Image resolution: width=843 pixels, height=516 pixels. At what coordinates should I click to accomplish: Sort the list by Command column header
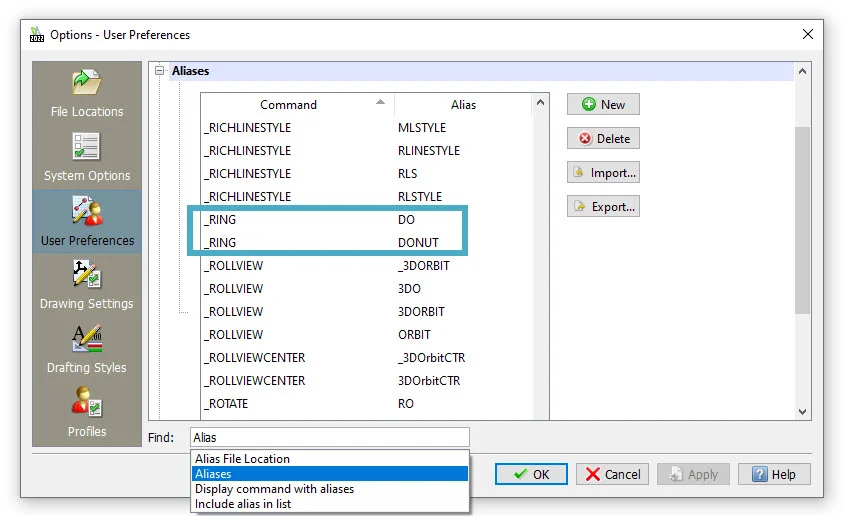point(288,104)
